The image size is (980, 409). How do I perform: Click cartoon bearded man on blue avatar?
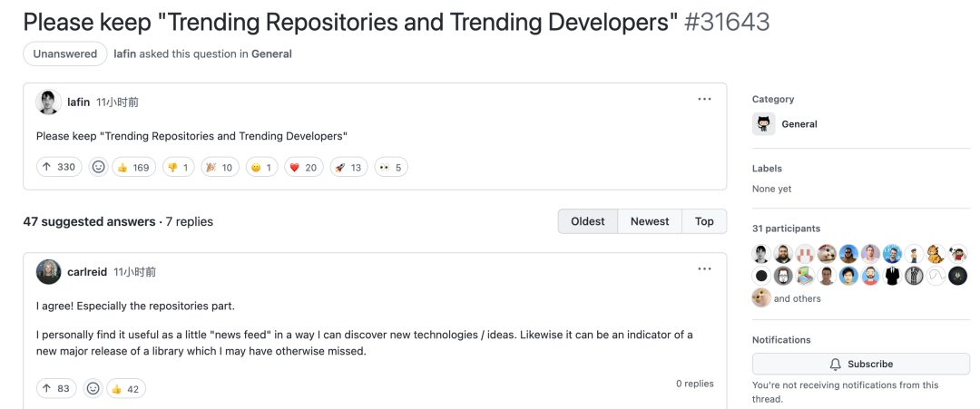point(870,276)
